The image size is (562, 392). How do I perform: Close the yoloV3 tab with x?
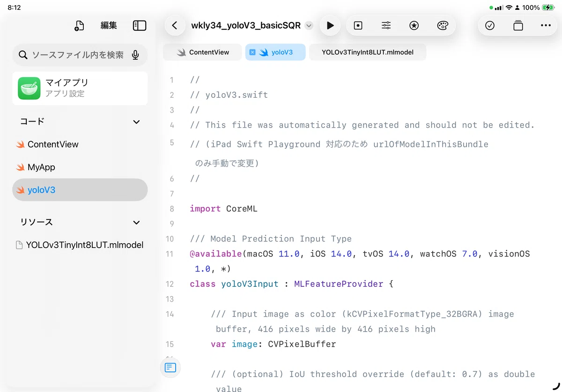tap(252, 52)
